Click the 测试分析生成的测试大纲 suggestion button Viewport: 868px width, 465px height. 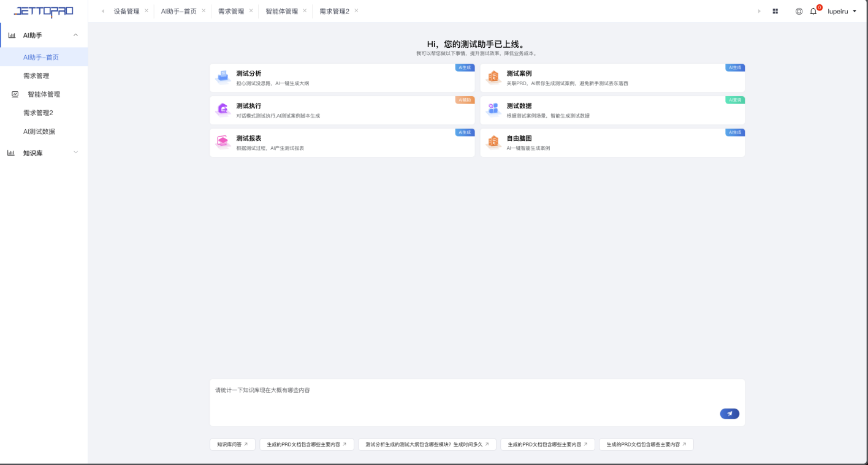(x=427, y=444)
